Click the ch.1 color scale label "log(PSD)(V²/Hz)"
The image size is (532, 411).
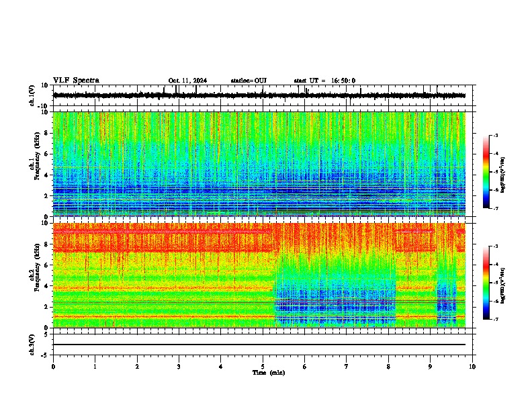pos(503,175)
